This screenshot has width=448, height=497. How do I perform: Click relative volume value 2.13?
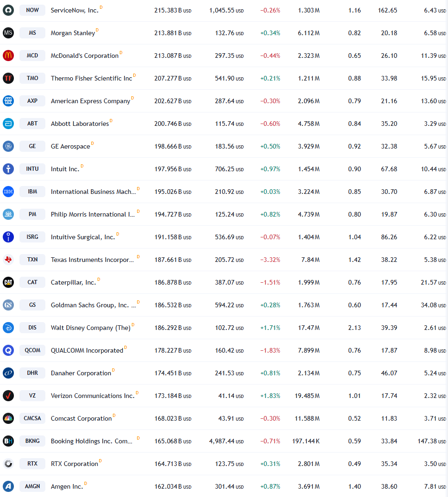(355, 328)
